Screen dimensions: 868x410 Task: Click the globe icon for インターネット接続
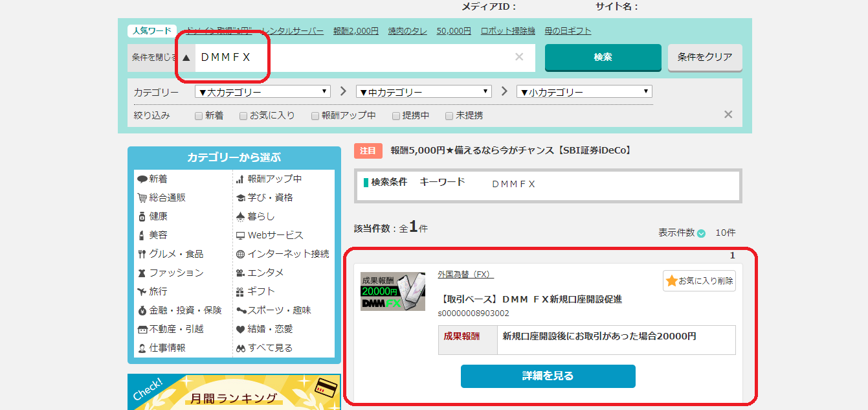240,255
